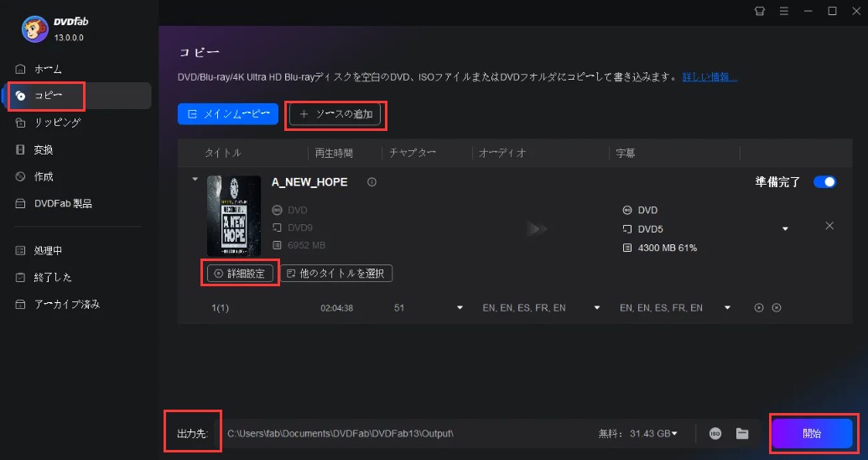Click the source DVD9 label
Image resolution: width=868 pixels, height=460 pixels.
pyautogui.click(x=300, y=227)
